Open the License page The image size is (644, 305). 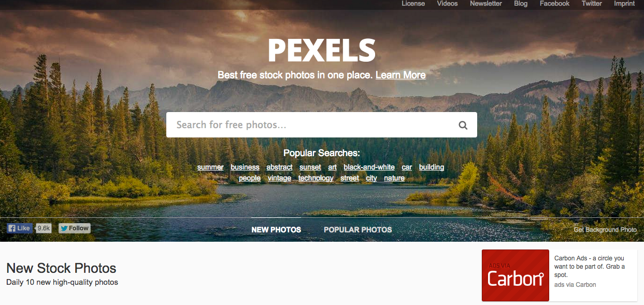tap(413, 4)
